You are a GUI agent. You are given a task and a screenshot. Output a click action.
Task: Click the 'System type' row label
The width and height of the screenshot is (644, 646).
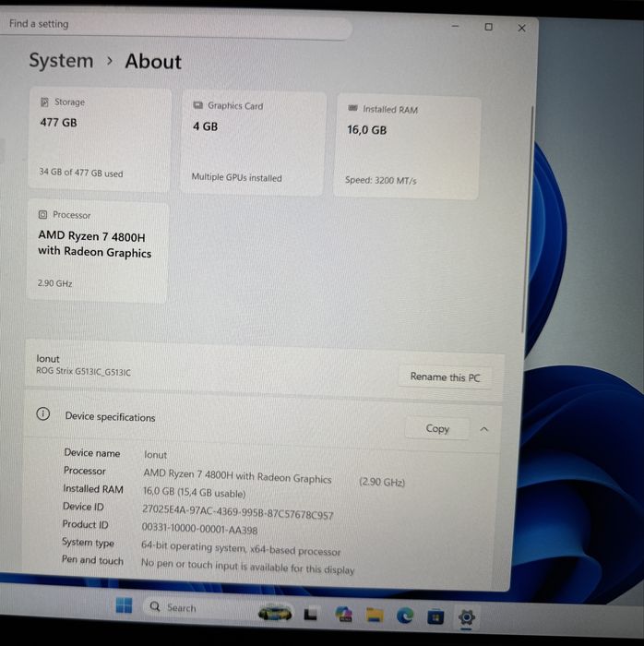pyautogui.click(x=89, y=543)
